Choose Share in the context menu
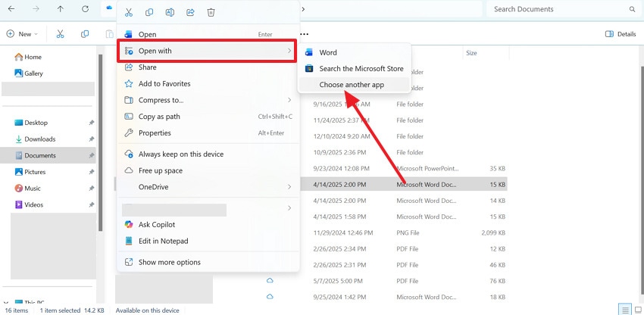The height and width of the screenshot is (315, 644). 208,67
